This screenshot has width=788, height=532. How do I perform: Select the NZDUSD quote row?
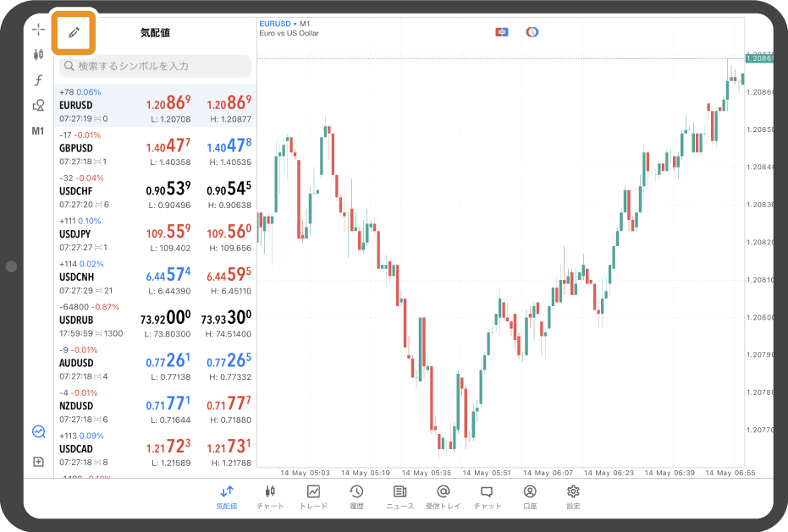pos(155,406)
